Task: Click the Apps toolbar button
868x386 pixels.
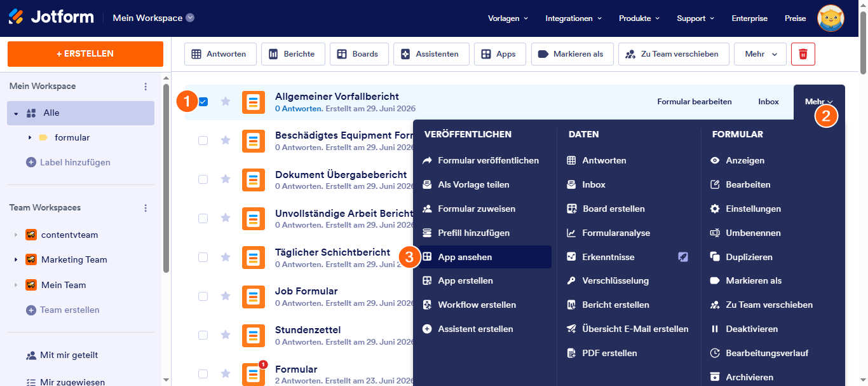Action: [x=499, y=54]
